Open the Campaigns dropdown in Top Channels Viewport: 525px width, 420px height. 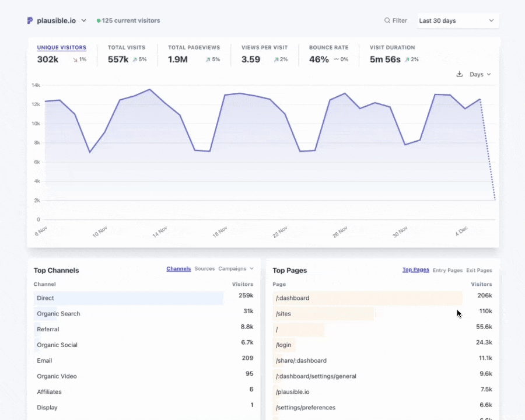tap(236, 269)
